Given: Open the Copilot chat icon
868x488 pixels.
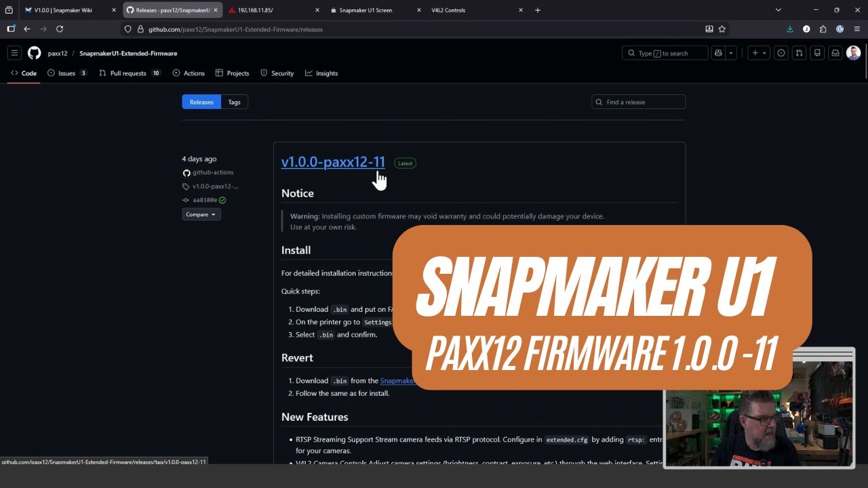Looking at the screenshot, I should coord(718,53).
